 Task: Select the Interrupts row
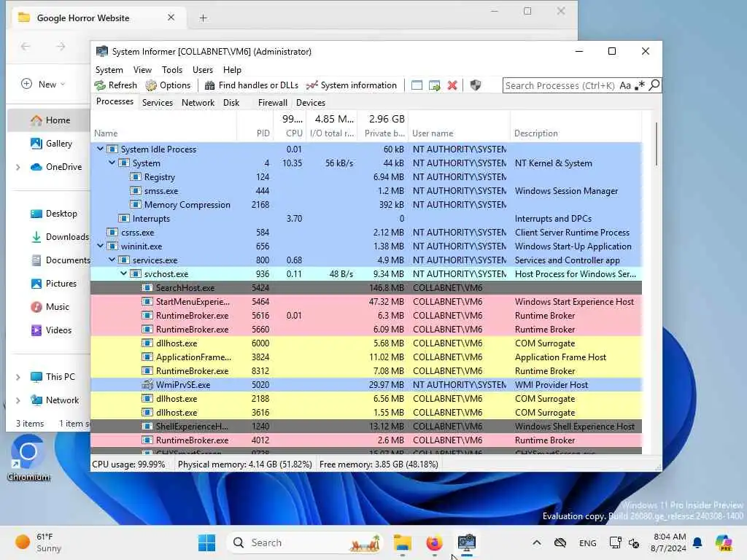click(x=366, y=218)
